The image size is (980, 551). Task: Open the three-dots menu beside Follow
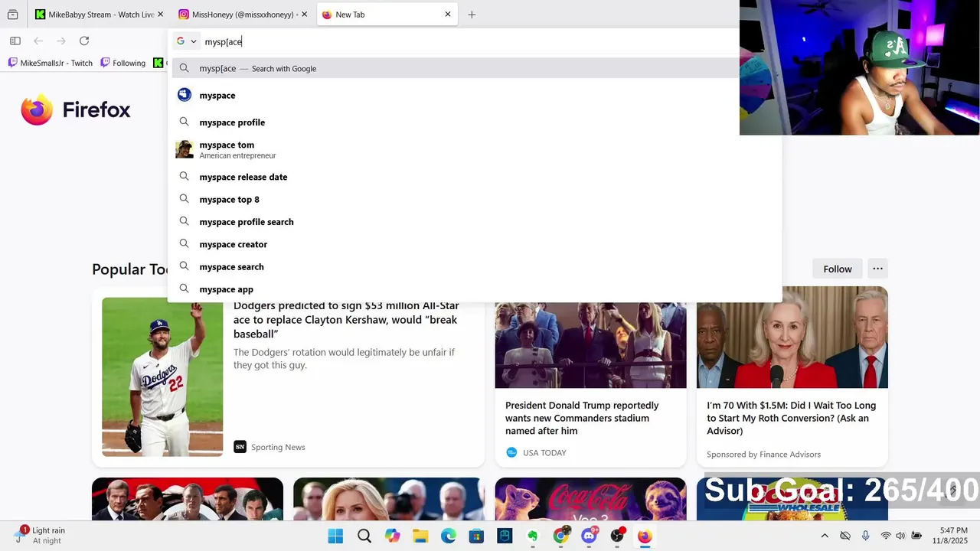coord(878,269)
